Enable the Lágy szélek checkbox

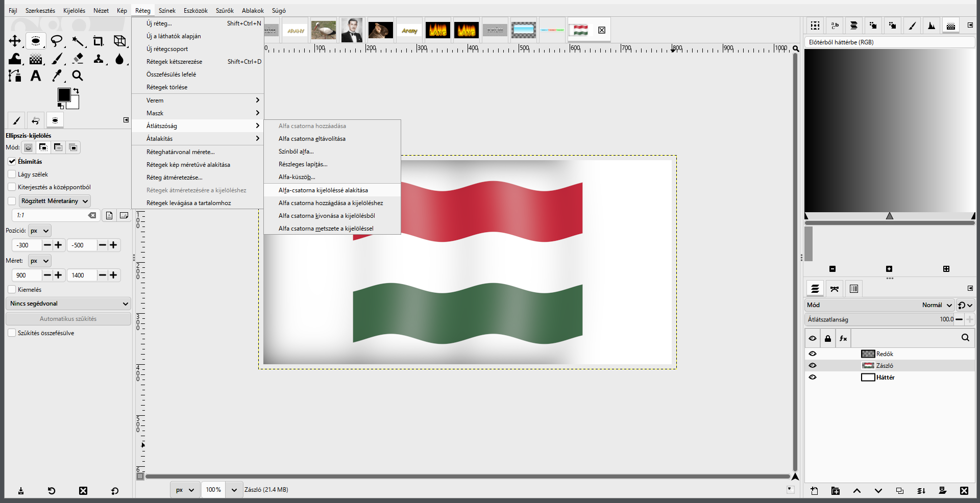point(12,174)
